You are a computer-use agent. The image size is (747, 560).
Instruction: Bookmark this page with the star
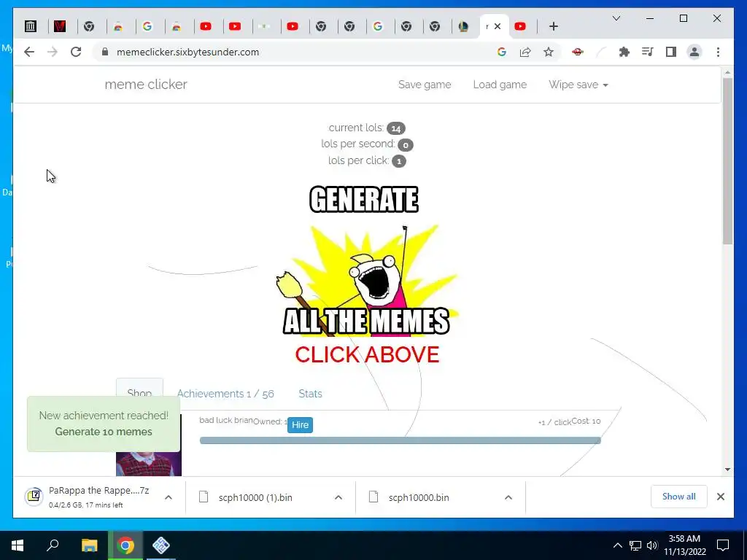pyautogui.click(x=549, y=52)
